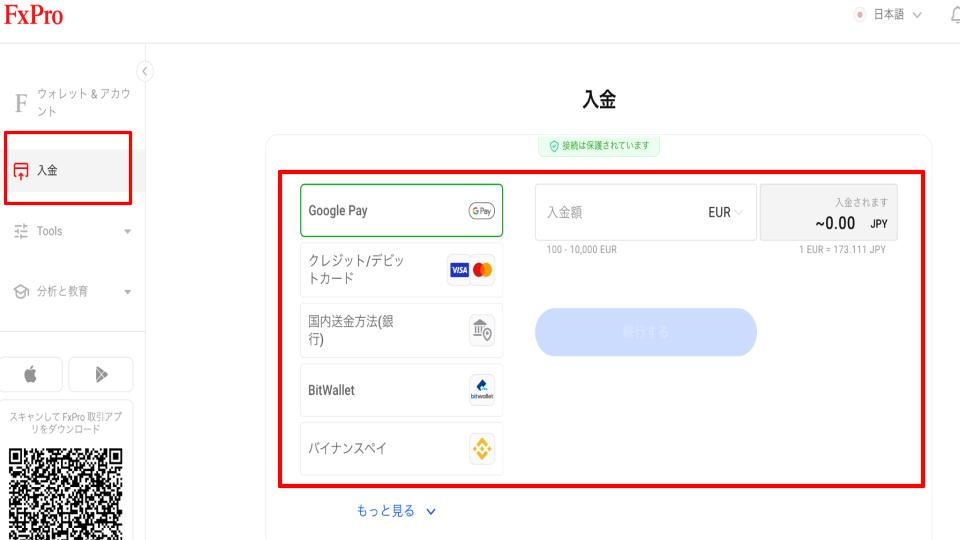Click the deposit icon beside 入金
The width and height of the screenshot is (960, 540).
coord(21,171)
